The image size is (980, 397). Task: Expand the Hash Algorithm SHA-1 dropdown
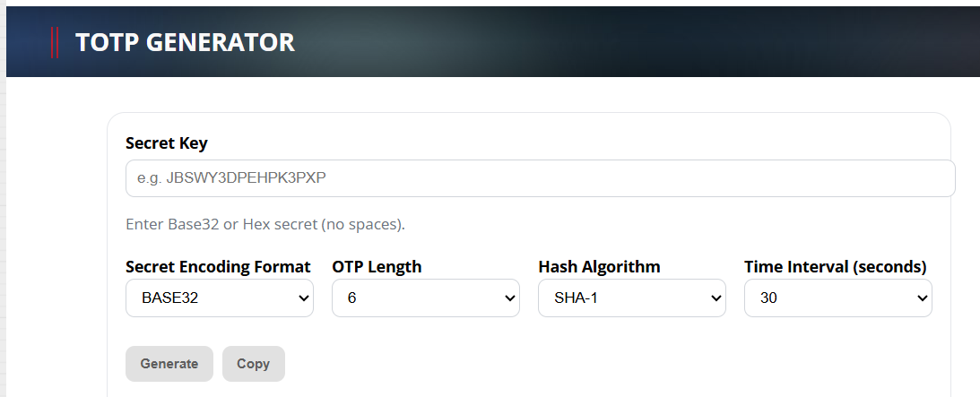pyautogui.click(x=631, y=298)
